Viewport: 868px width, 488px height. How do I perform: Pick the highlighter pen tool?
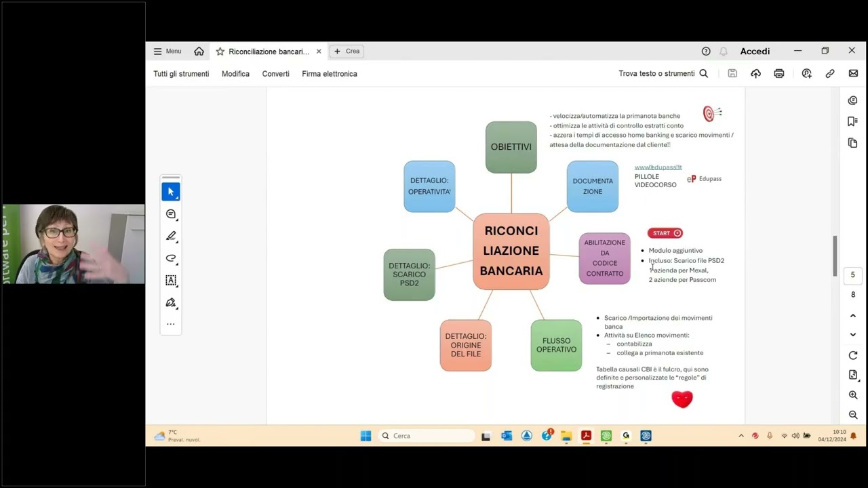171,236
